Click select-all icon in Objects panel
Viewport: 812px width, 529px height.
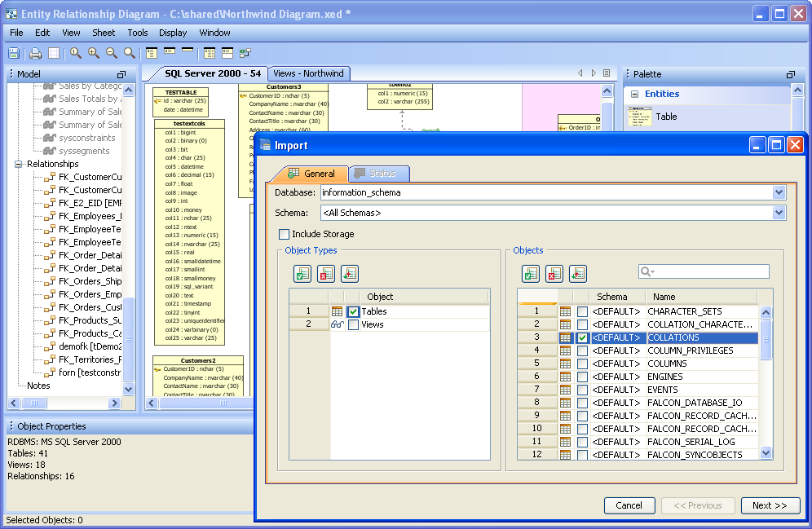click(531, 274)
